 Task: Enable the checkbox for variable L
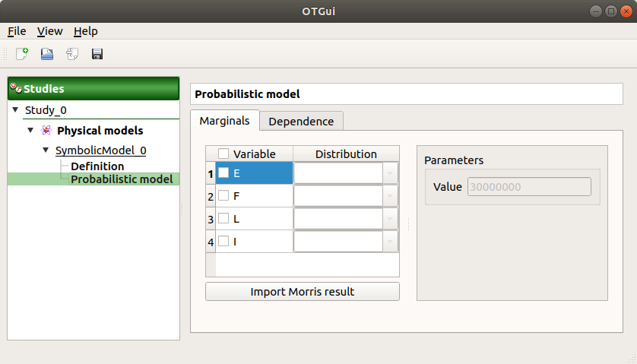[x=223, y=218]
